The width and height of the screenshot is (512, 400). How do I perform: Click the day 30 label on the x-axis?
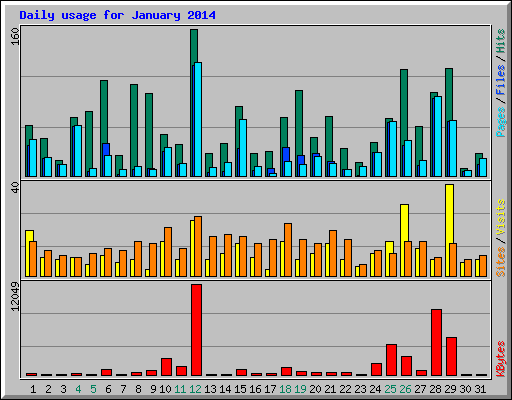(x=465, y=389)
